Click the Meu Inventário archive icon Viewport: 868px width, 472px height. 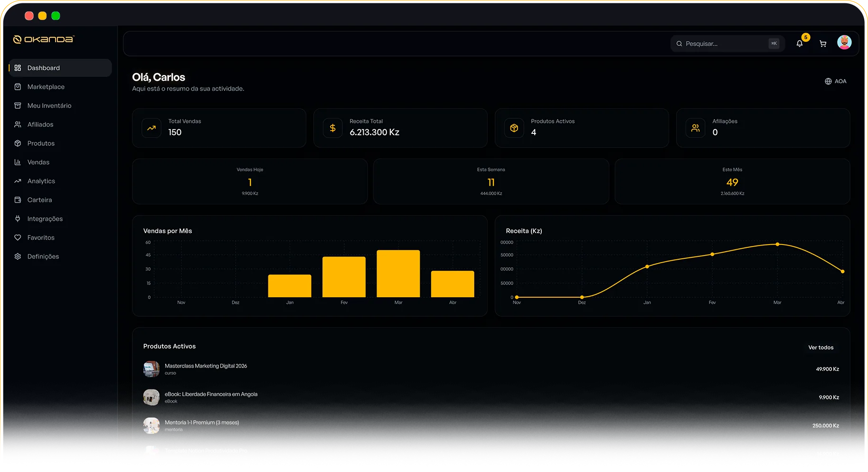tap(18, 105)
